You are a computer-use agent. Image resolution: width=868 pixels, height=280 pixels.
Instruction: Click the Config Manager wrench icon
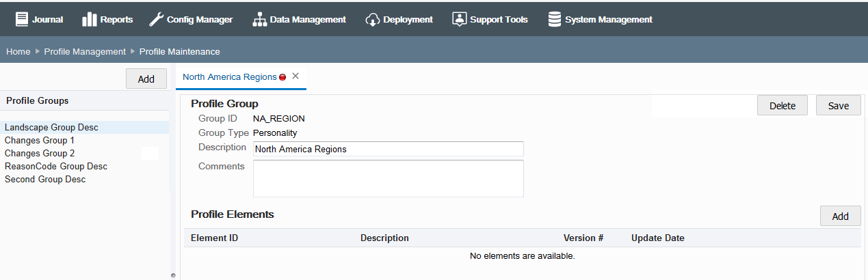pos(156,19)
